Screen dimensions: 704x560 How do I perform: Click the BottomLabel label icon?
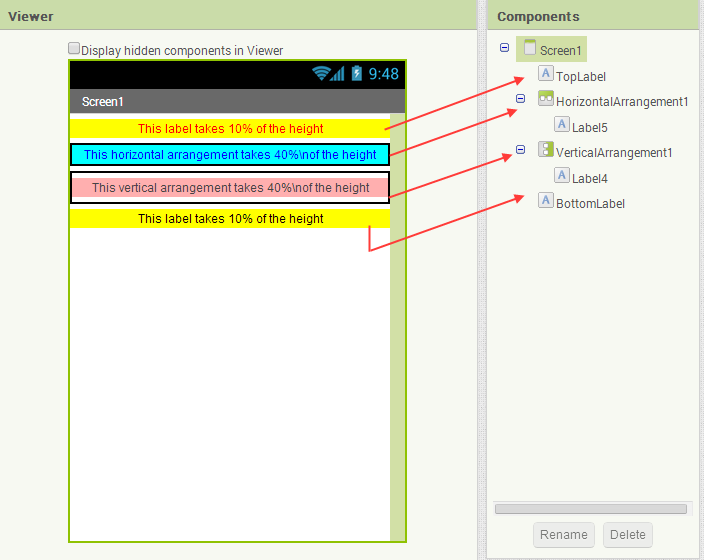[x=546, y=200]
